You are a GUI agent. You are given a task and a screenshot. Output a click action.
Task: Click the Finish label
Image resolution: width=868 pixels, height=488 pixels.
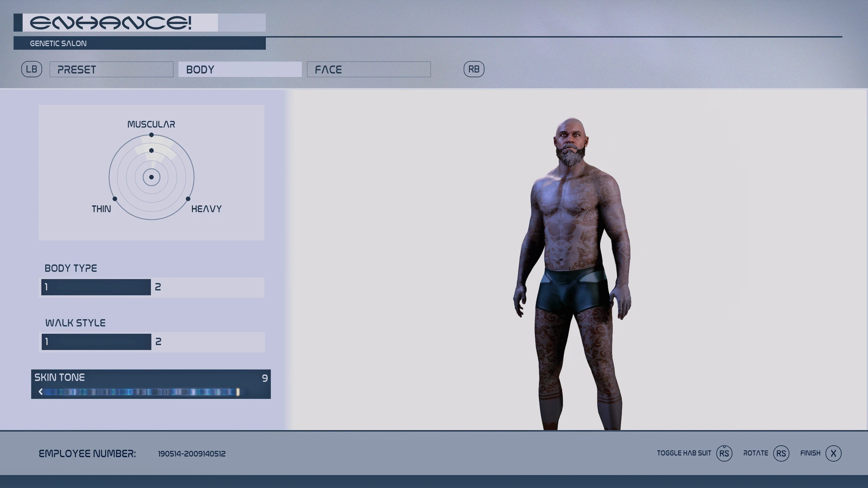click(810, 453)
